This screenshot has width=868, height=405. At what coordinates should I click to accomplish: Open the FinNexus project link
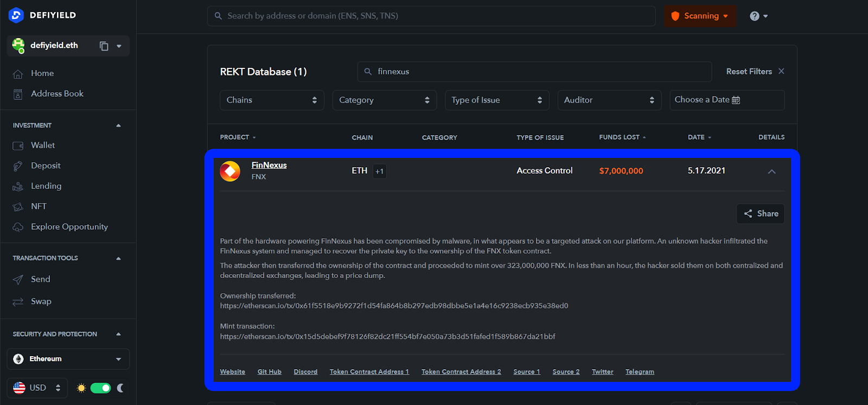click(x=269, y=165)
